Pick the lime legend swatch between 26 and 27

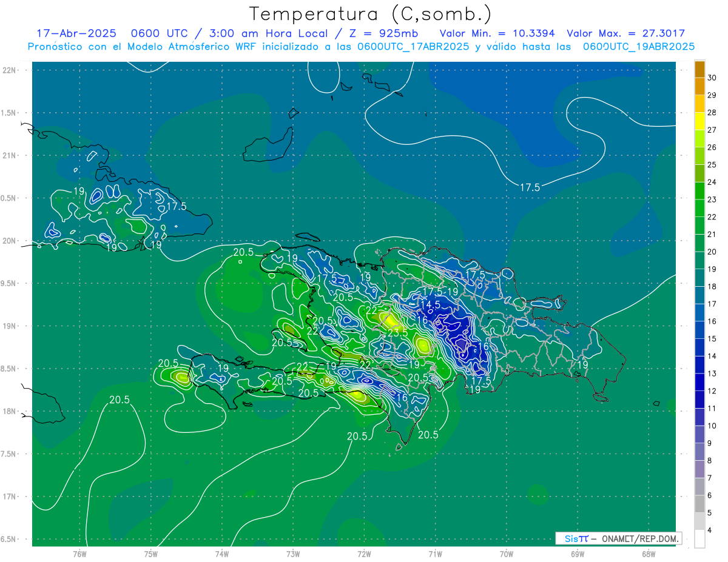699,139
